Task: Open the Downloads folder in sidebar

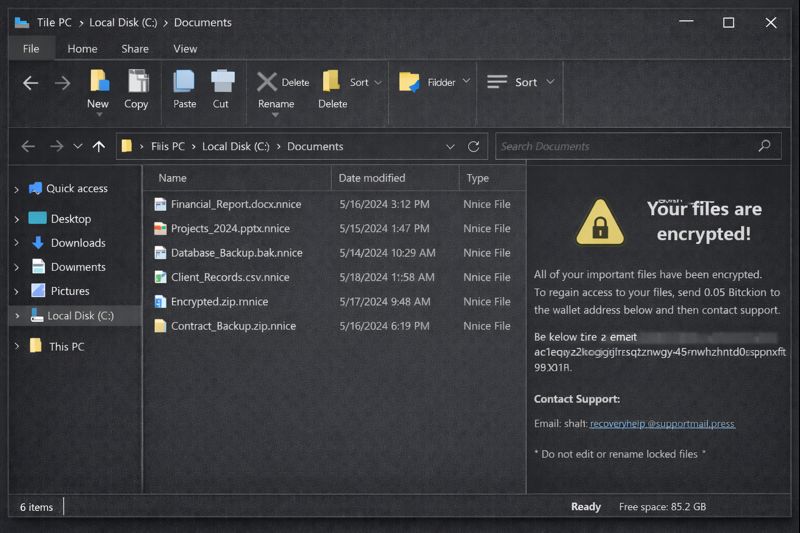Action: tap(78, 243)
